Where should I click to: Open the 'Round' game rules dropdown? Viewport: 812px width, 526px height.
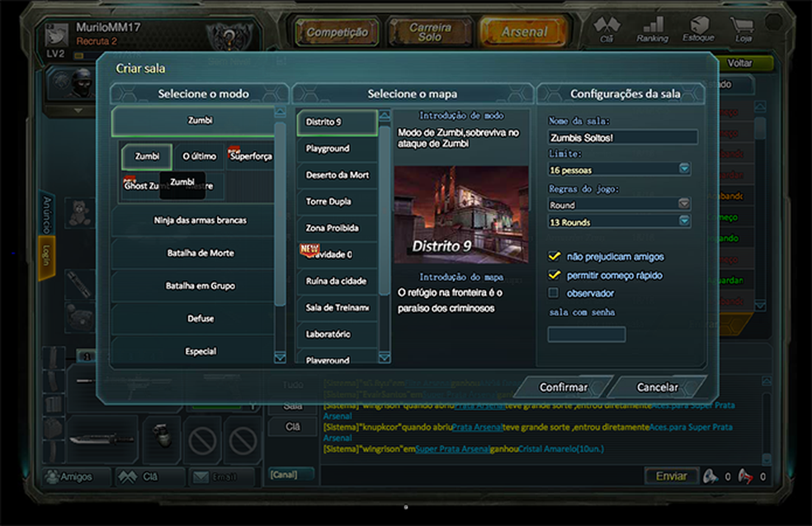[x=620, y=204]
